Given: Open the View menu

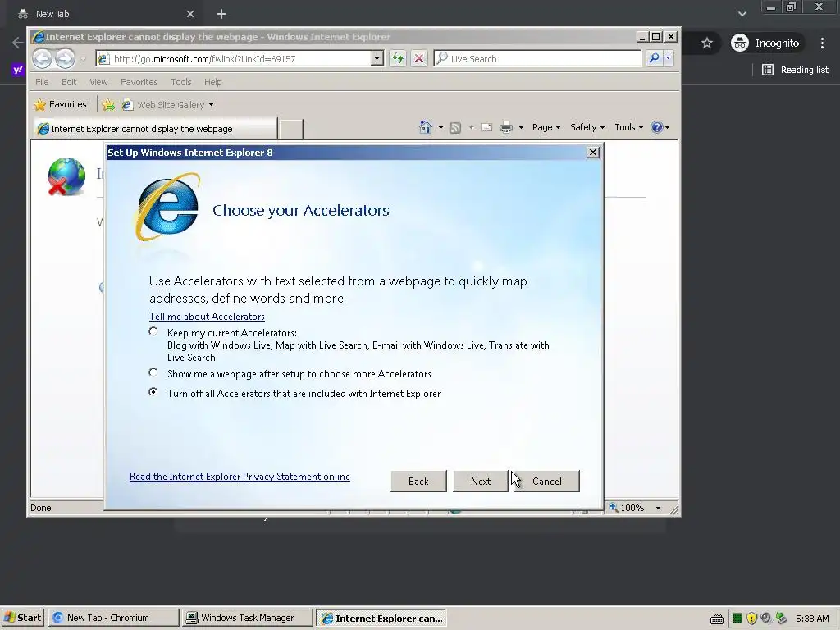Looking at the screenshot, I should (x=98, y=82).
